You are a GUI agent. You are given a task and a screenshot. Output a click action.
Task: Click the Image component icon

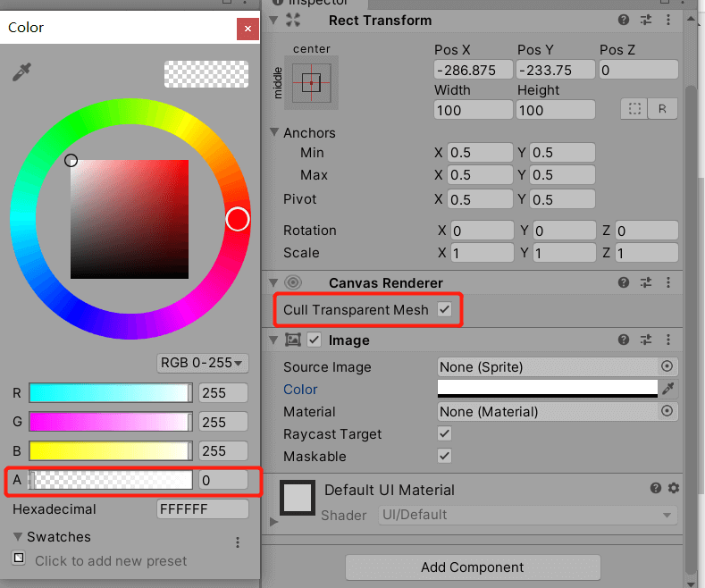pos(293,340)
